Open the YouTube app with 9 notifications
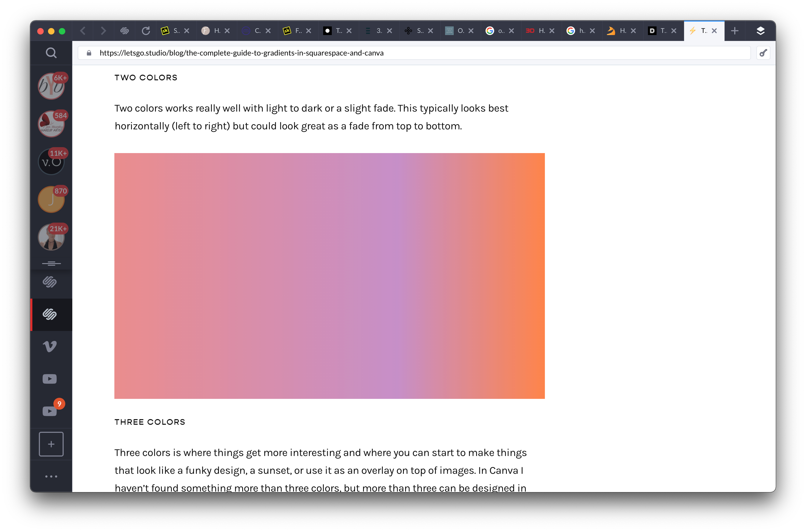This screenshot has width=806, height=532. [50, 411]
